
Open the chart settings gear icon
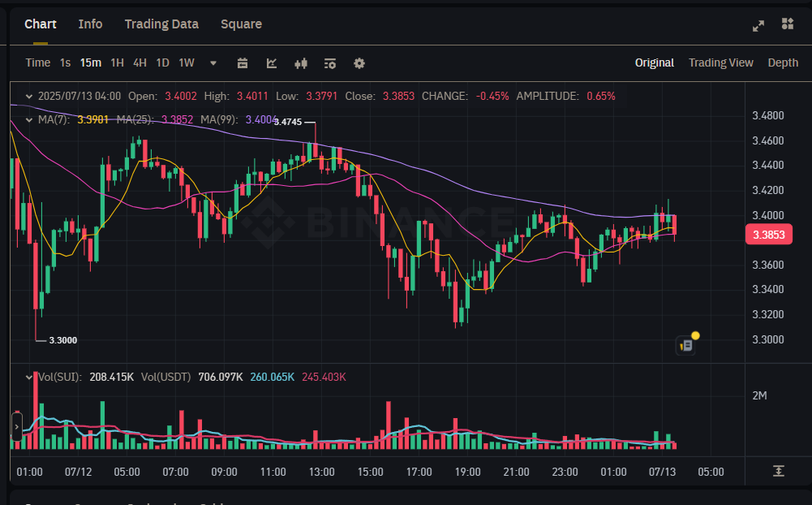359,63
